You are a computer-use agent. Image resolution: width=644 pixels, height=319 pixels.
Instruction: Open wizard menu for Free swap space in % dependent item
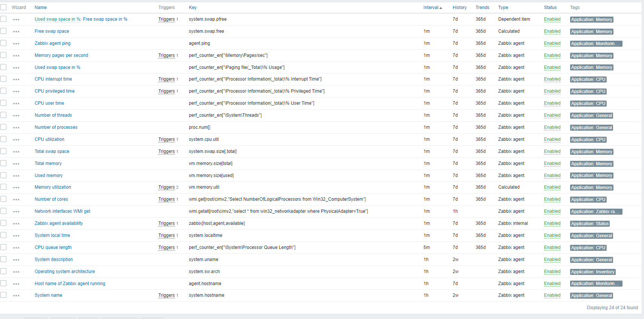tap(16, 20)
